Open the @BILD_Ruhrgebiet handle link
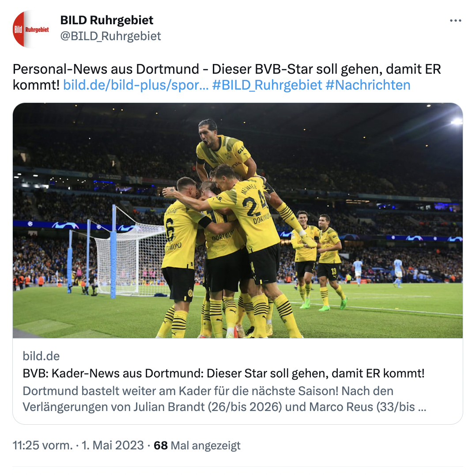This screenshot has width=476, height=475. click(110, 36)
